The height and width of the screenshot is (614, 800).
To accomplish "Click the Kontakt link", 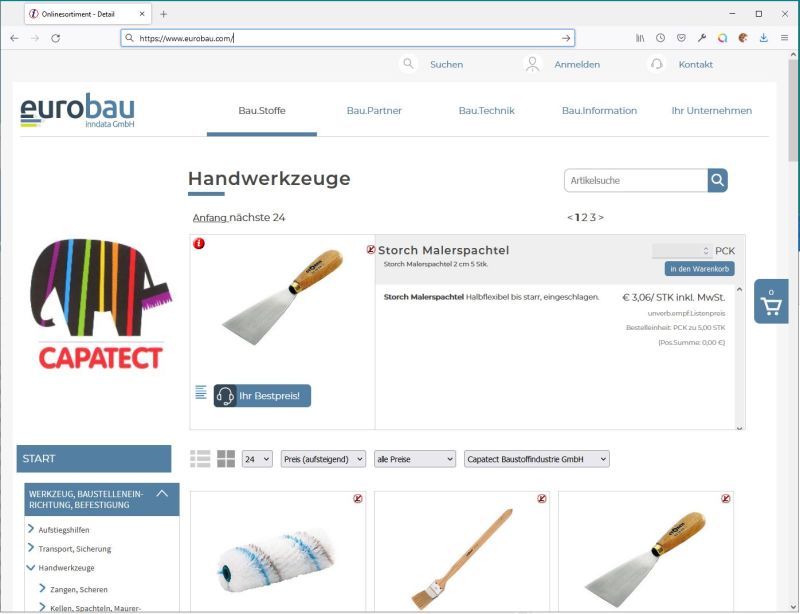I will [695, 64].
